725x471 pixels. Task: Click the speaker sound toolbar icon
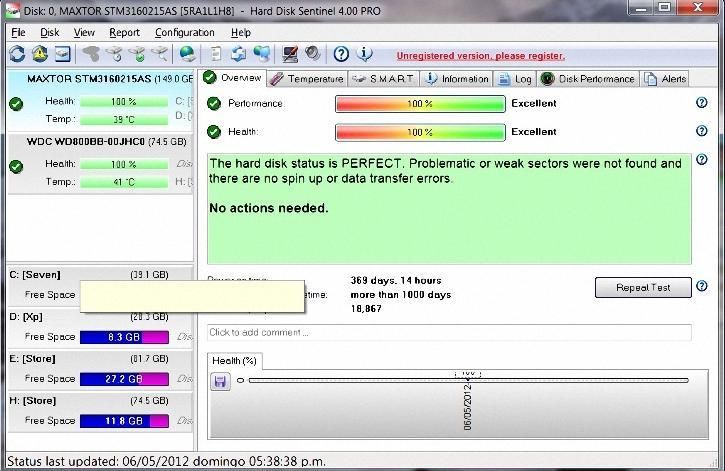click(x=313, y=54)
